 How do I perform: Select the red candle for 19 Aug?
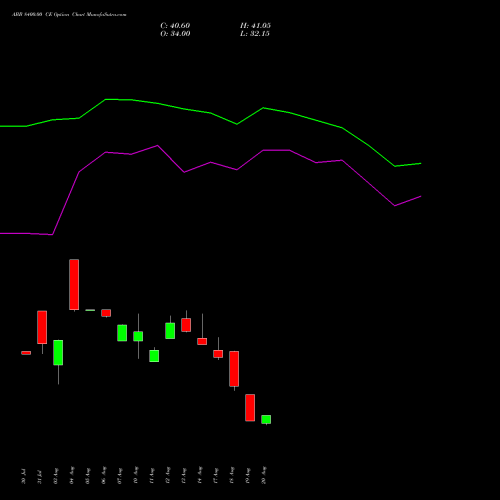pyautogui.click(x=250, y=408)
